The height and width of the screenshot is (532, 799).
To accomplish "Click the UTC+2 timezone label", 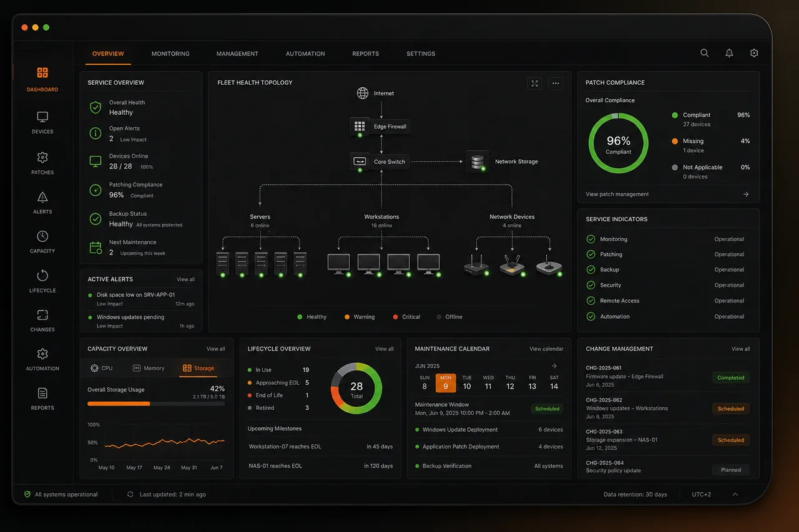I will pos(701,495).
